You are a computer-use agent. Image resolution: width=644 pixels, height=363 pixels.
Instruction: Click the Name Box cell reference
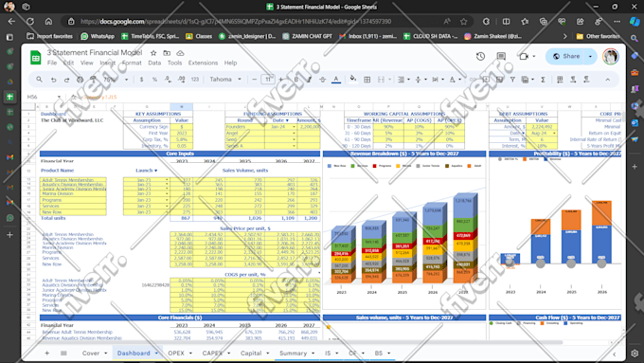[x=44, y=97]
